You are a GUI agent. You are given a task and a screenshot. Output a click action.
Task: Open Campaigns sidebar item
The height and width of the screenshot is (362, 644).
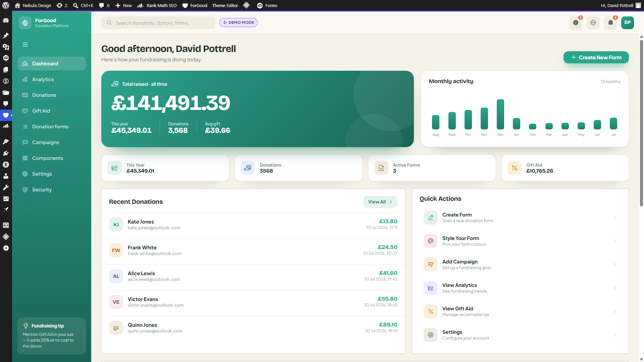coord(52,142)
